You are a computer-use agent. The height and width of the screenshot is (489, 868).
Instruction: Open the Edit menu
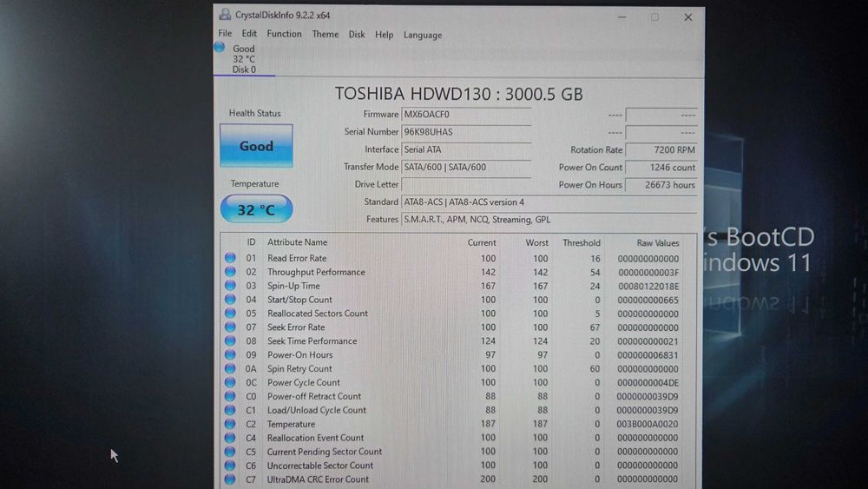point(249,33)
